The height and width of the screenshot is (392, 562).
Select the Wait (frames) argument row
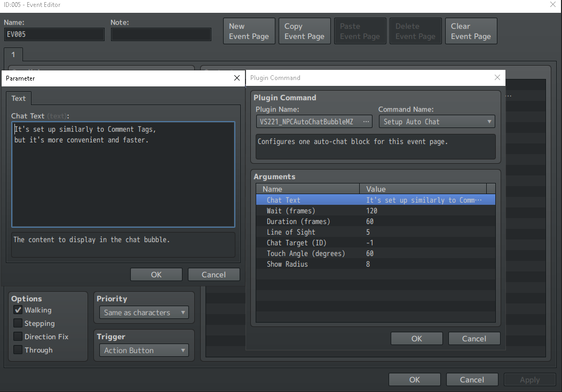[376, 211]
